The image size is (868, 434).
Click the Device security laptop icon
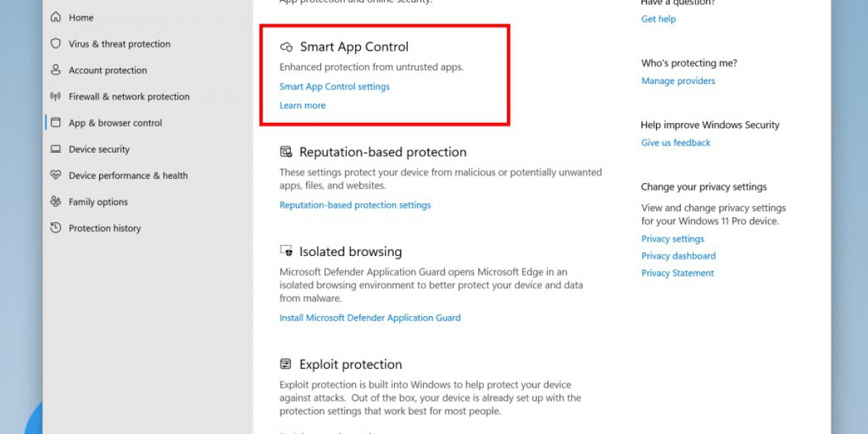point(56,149)
